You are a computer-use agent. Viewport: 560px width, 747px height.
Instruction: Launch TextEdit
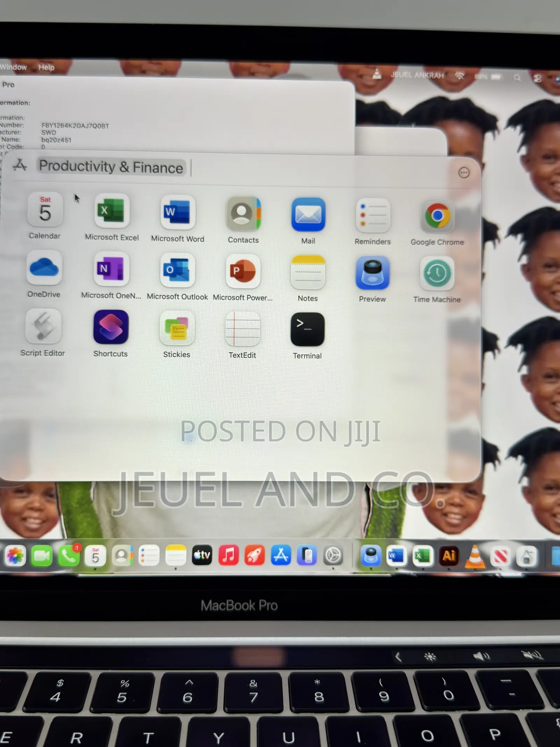[x=243, y=329]
